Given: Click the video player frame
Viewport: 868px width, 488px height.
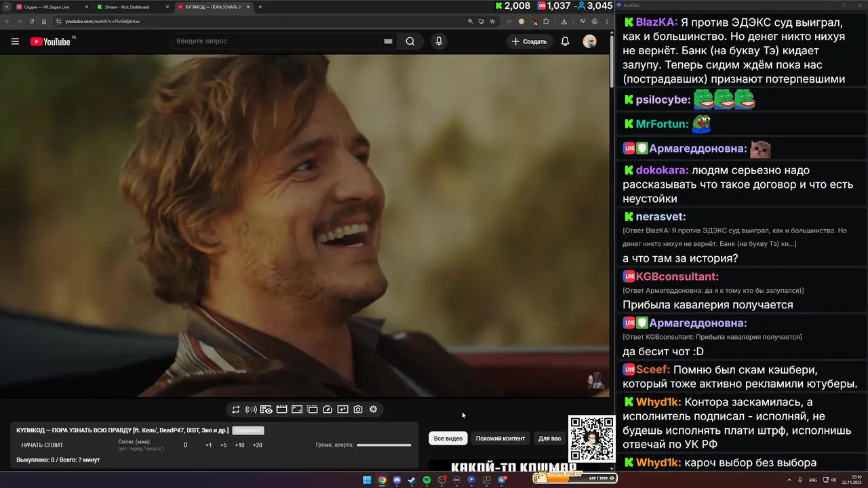Looking at the screenshot, I should (x=304, y=226).
